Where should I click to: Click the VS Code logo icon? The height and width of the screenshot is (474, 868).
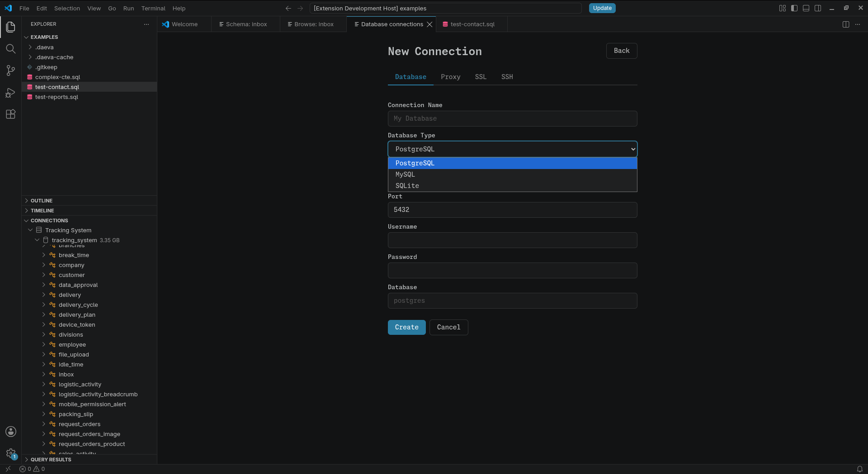pos(8,8)
